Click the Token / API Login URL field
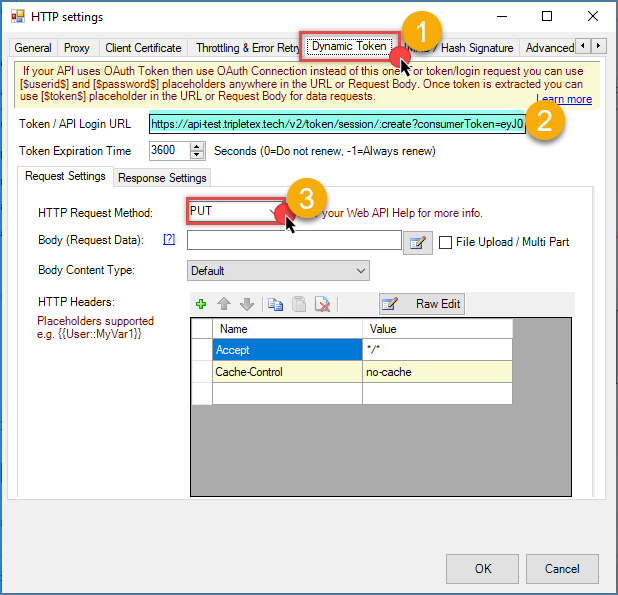 [x=336, y=124]
